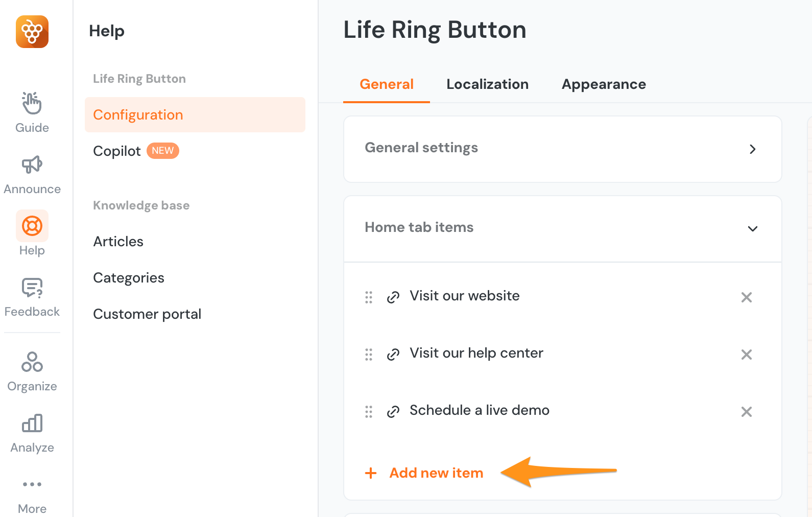Click Add new item

point(424,473)
